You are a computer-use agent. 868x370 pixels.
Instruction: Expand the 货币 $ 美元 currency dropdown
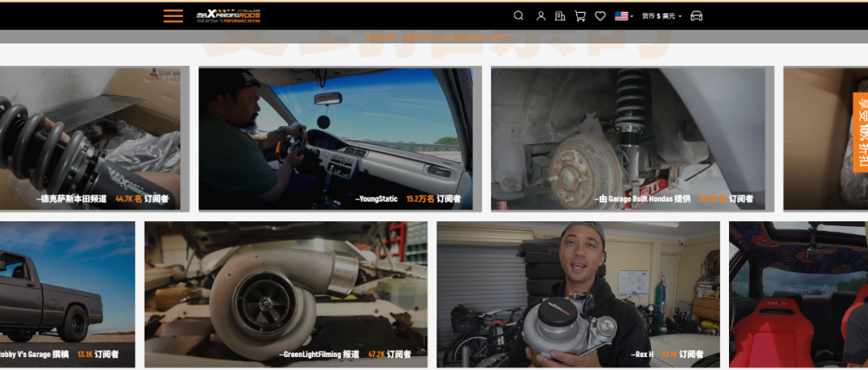pyautogui.click(x=661, y=15)
